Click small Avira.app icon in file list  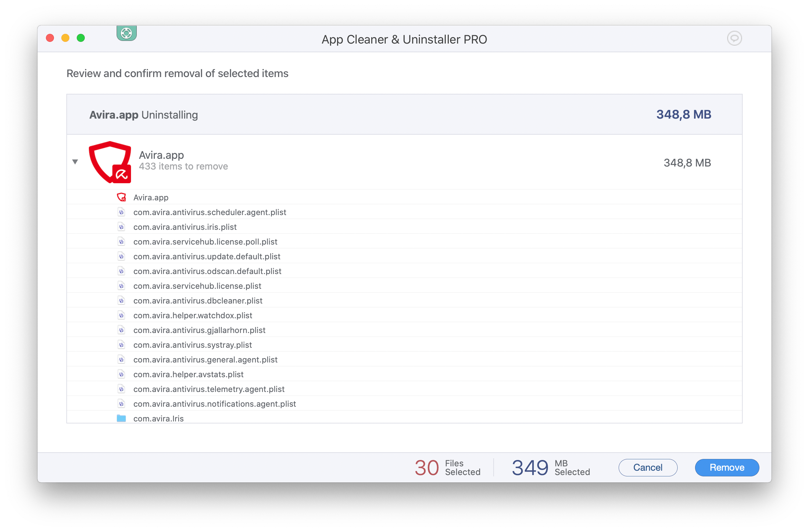pos(121,197)
